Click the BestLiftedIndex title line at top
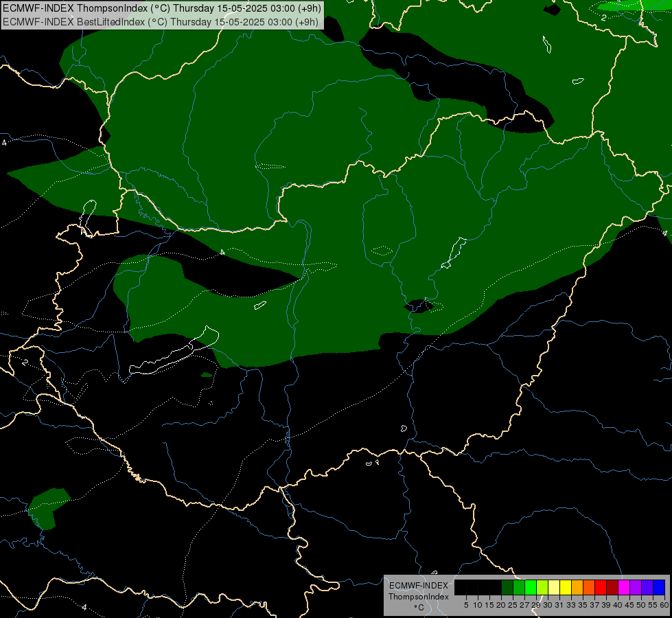 [x=161, y=22]
